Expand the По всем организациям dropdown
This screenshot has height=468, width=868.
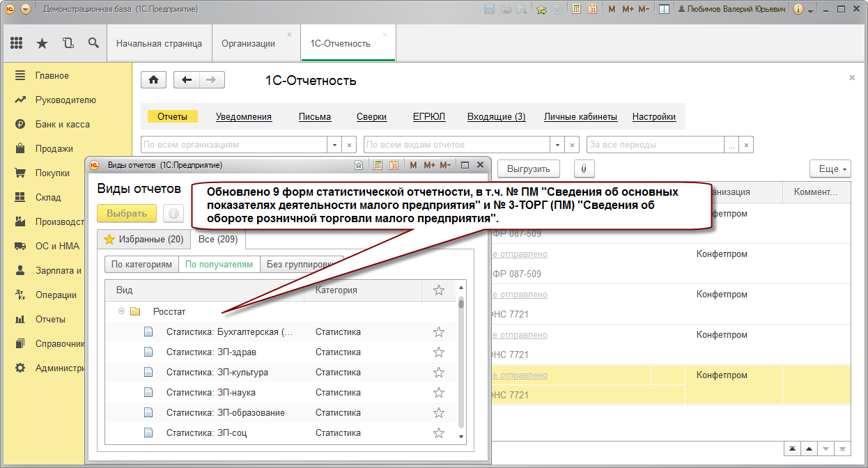[334, 145]
